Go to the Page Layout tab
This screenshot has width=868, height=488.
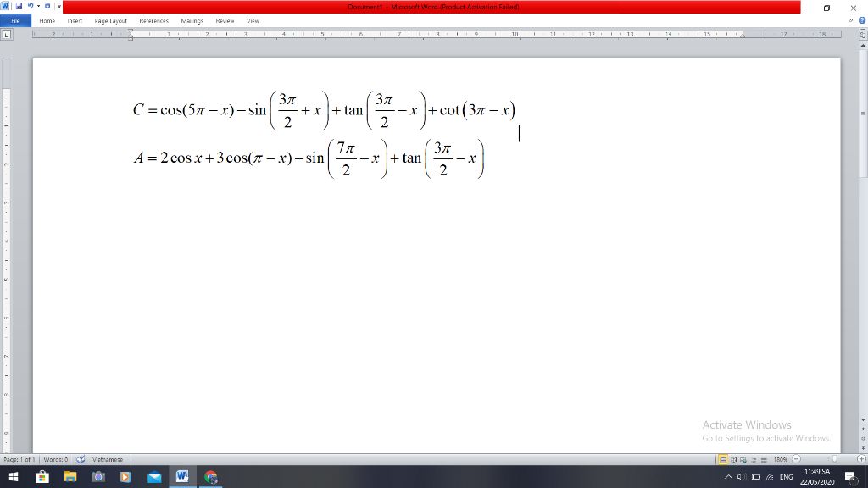tap(111, 20)
